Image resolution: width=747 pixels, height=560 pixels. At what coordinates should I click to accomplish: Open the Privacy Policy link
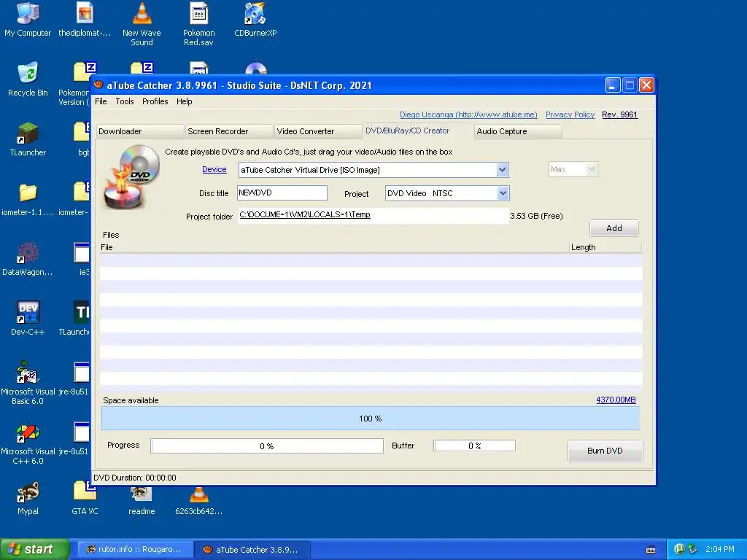(570, 114)
